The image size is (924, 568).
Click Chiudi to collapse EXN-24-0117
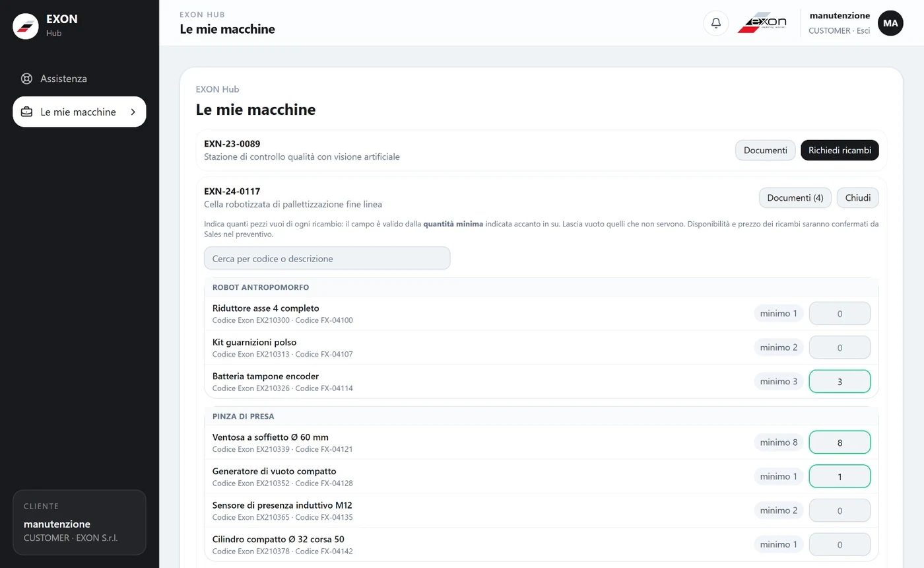pos(857,197)
